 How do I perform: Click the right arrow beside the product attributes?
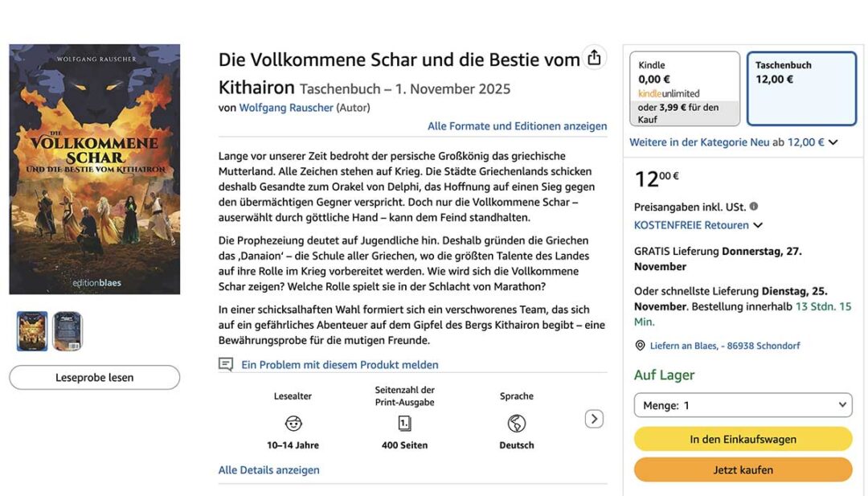(594, 419)
